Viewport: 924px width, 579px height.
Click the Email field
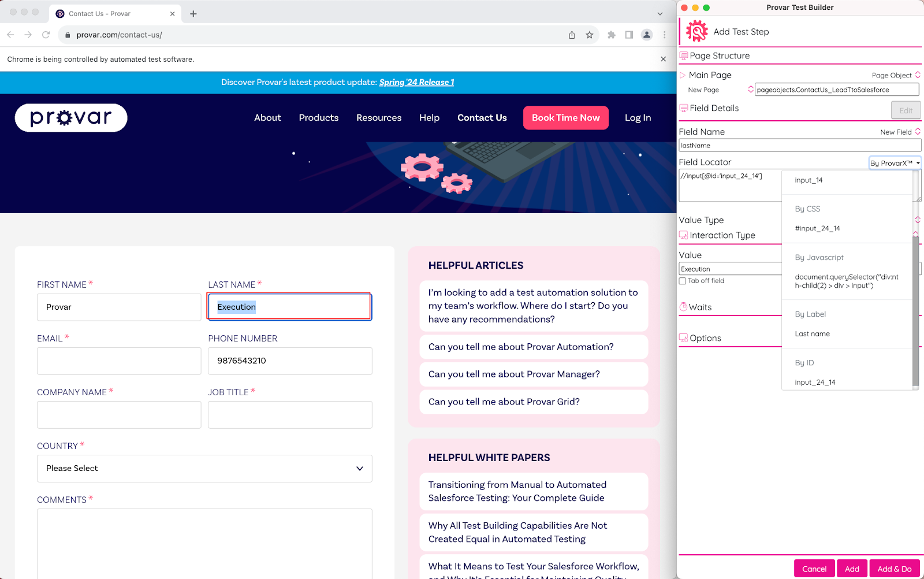119,361
